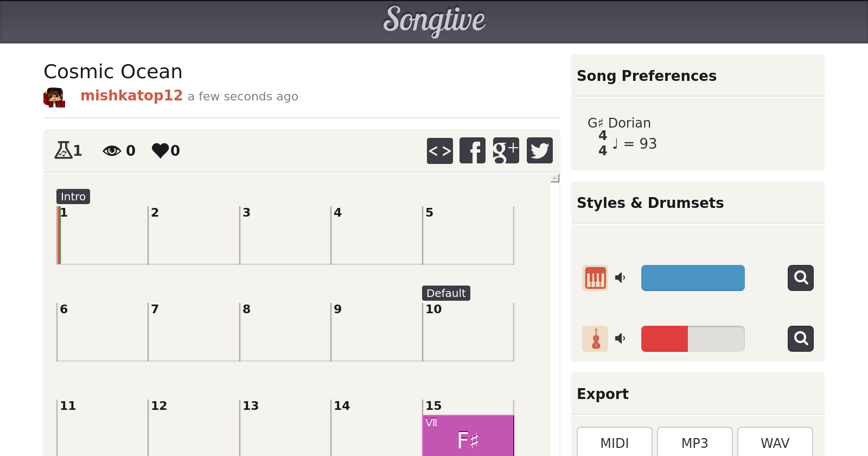This screenshot has width=868, height=456.
Task: Click the violin instrument icon
Action: click(595, 339)
